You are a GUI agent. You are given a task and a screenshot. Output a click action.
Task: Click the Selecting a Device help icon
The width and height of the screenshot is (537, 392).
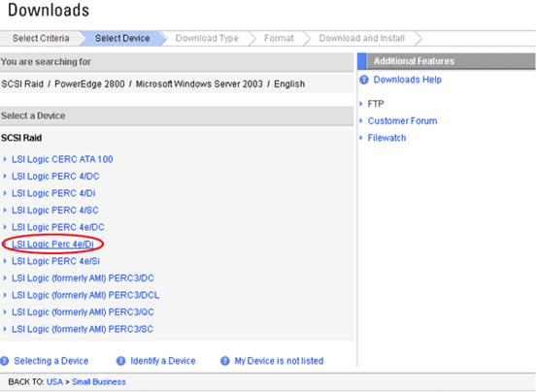(5, 361)
